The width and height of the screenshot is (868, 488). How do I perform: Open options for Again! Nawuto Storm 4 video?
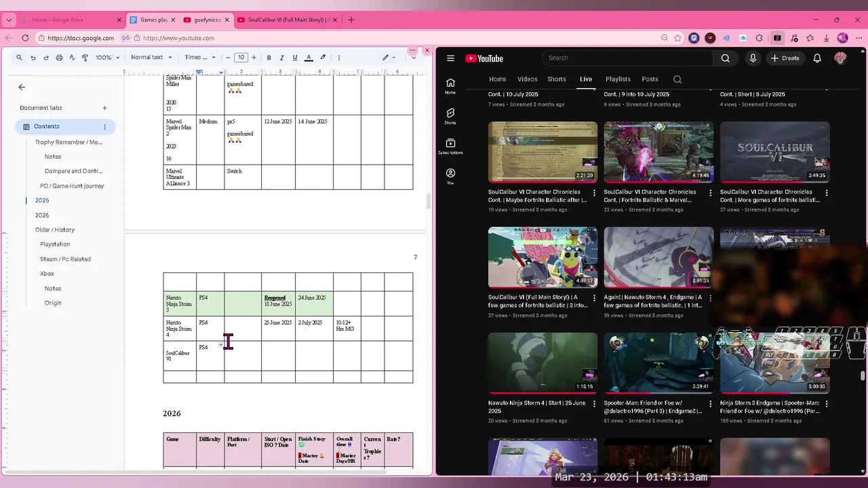point(711,298)
